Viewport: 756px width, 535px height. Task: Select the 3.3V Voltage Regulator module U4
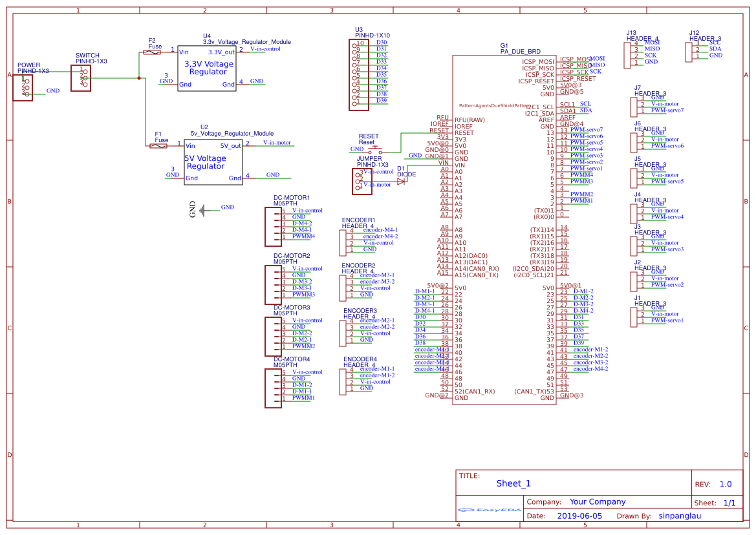[206, 68]
